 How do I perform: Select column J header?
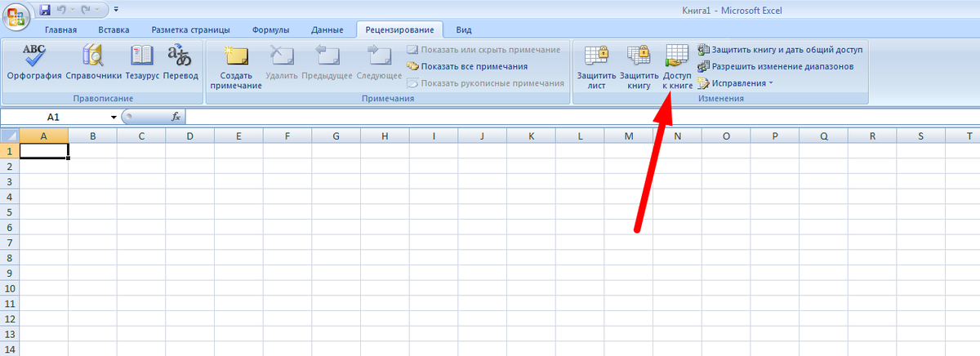[x=483, y=136]
